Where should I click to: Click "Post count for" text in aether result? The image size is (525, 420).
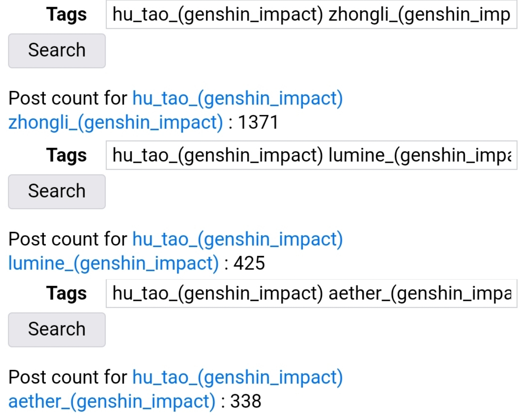[x=68, y=377]
